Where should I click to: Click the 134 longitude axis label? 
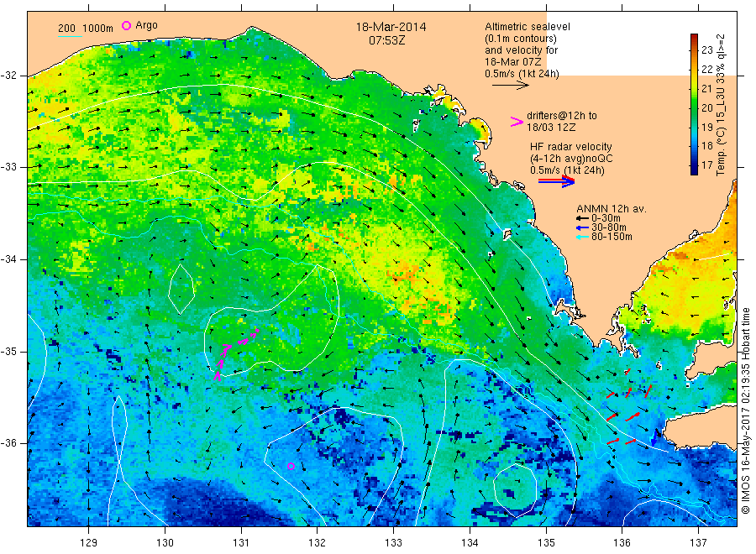point(470,543)
